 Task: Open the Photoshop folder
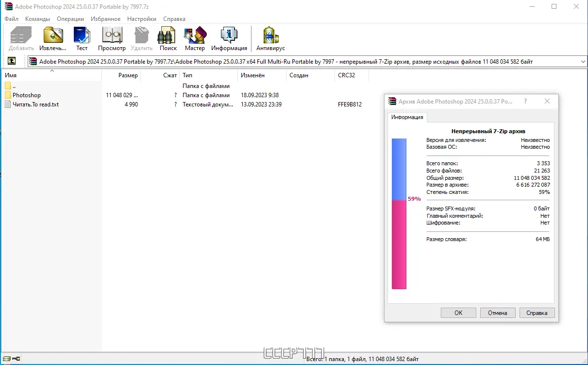tap(27, 95)
